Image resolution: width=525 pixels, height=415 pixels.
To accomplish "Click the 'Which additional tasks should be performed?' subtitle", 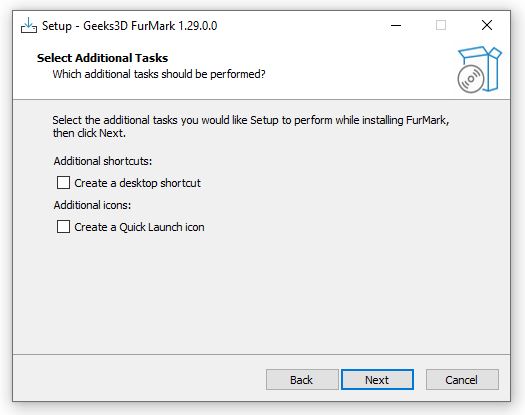I will 159,74.
